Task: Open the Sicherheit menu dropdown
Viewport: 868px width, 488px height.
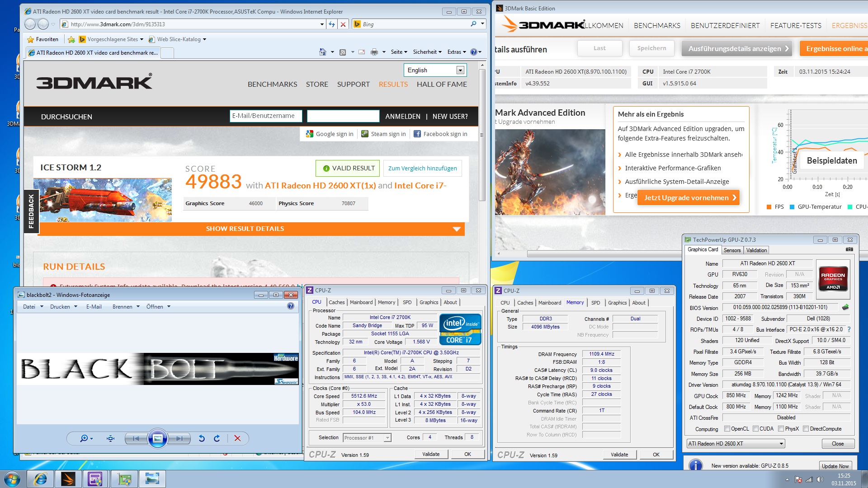Action: point(427,52)
